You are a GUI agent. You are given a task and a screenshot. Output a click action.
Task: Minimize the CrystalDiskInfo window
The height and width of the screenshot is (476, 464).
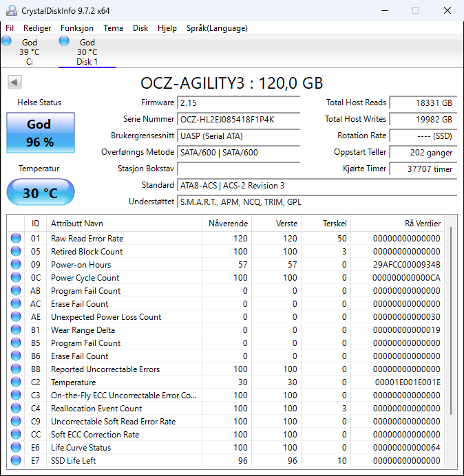coord(385,10)
